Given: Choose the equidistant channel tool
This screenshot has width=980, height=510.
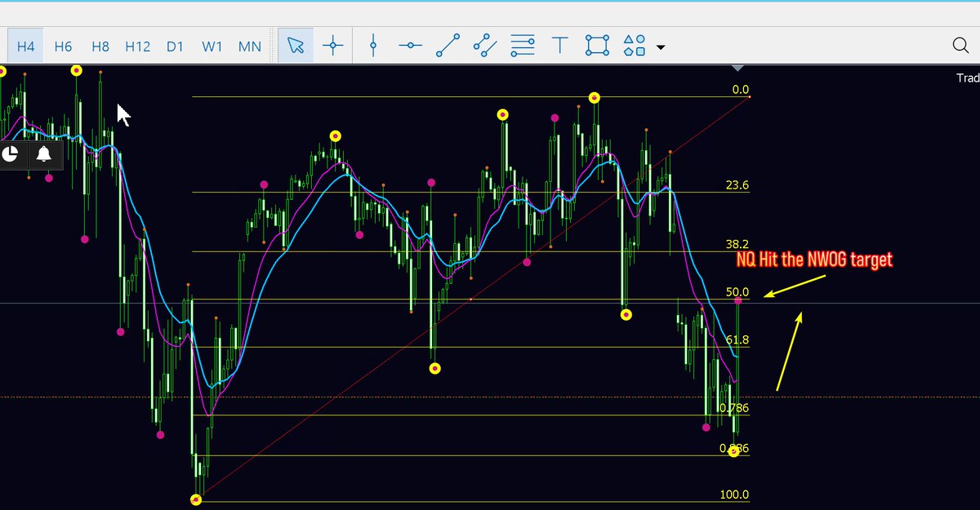Looking at the screenshot, I should pyautogui.click(x=485, y=46).
